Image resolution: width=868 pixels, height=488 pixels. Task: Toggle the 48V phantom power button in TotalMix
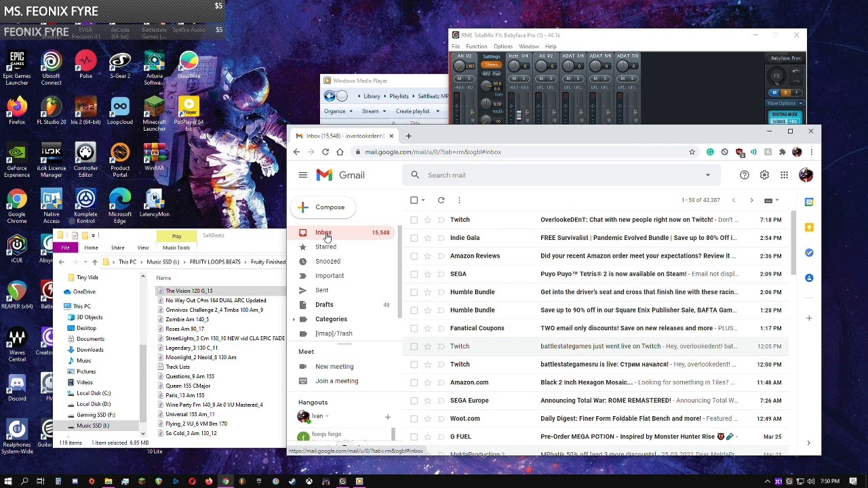[x=486, y=73]
